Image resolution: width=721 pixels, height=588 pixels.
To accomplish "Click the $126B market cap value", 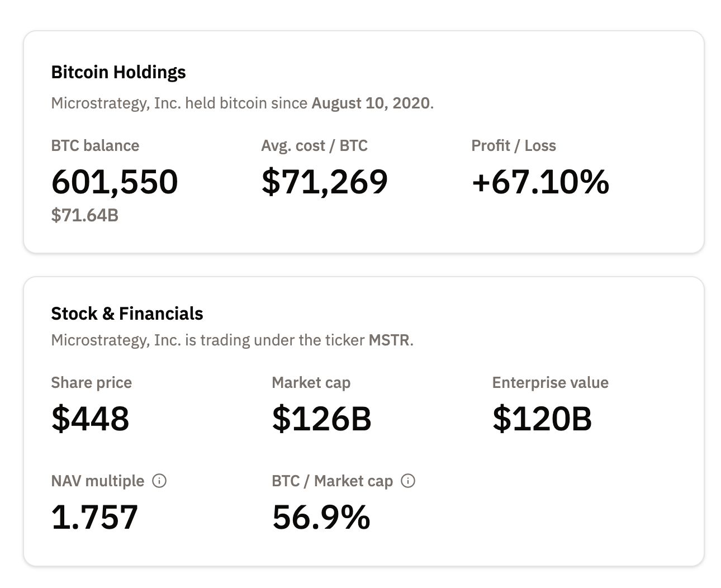I will pos(321,419).
